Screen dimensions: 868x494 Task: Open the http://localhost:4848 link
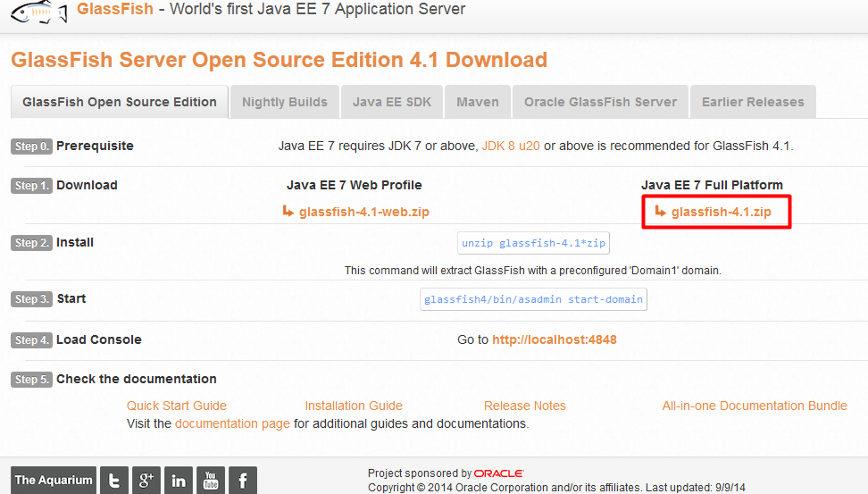[555, 339]
